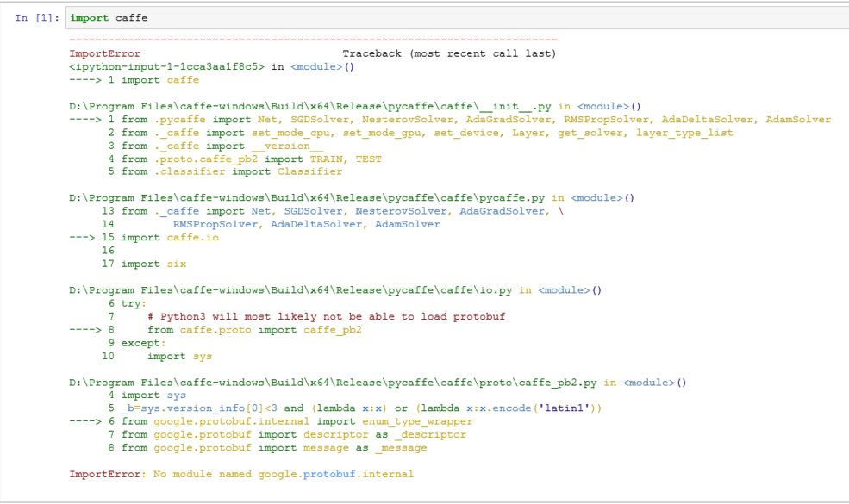Click line 4 'from .proto.caffe_pb2 import TRAIN, TEST'
Viewport: 849px width, 504px height.
pos(244,159)
